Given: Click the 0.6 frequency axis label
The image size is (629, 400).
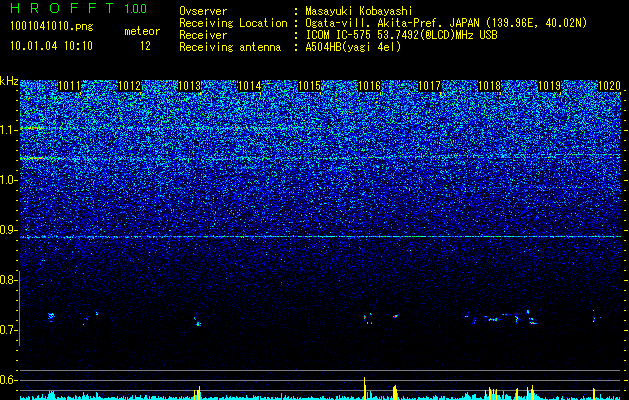Looking at the screenshot, I should (8, 380).
